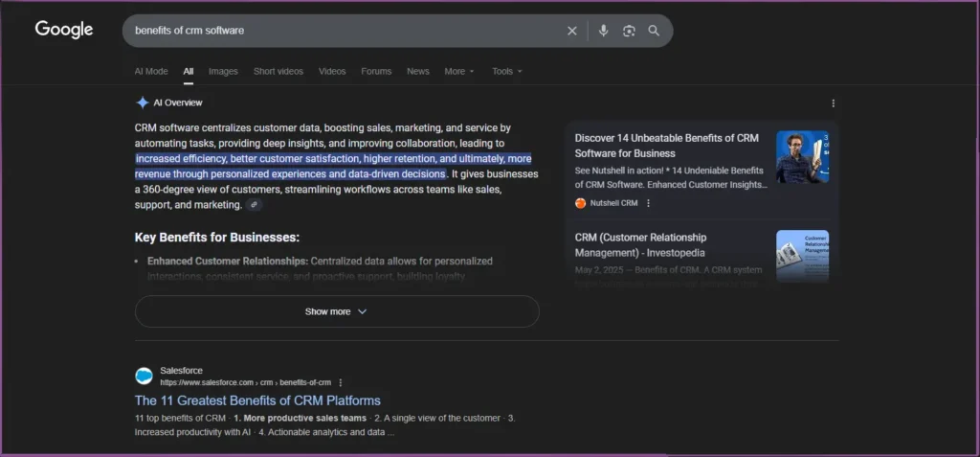Open three-dot menu next to Nutshell CRM
The image size is (980, 457).
648,203
